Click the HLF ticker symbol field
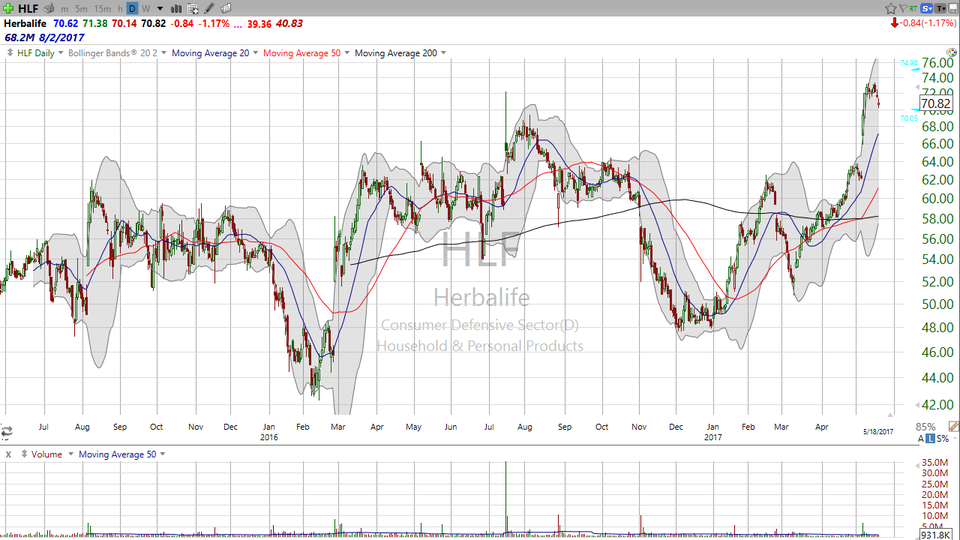The image size is (960, 540). pyautogui.click(x=29, y=9)
